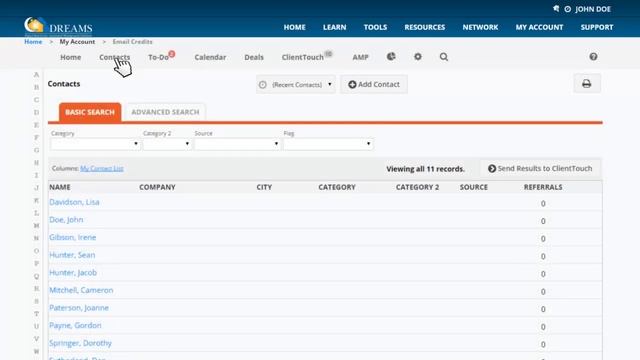Image resolution: width=640 pixels, height=360 pixels.
Task: Open the To-Do tab
Action: pos(158,58)
